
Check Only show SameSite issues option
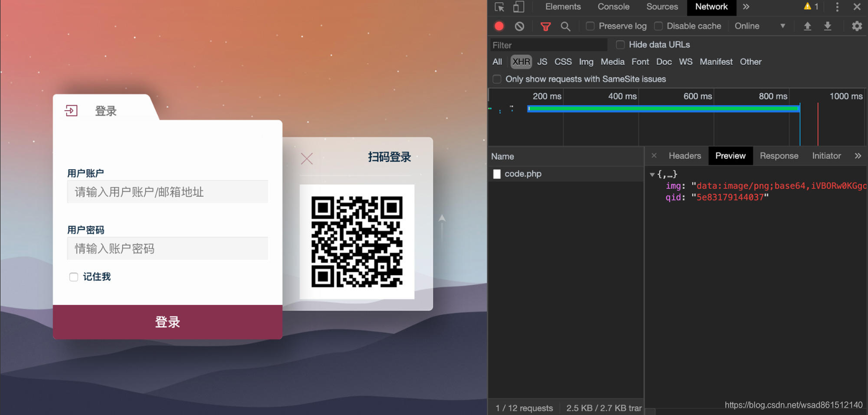point(497,79)
